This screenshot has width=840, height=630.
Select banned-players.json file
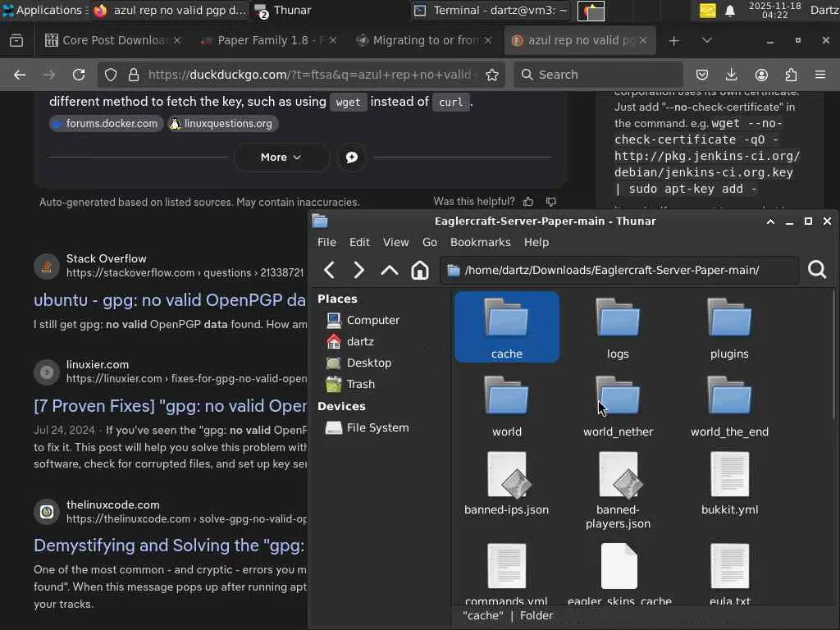(618, 491)
